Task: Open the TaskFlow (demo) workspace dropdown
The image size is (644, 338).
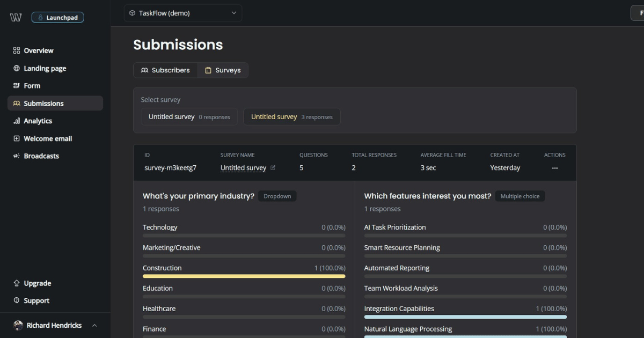Action: (182, 12)
